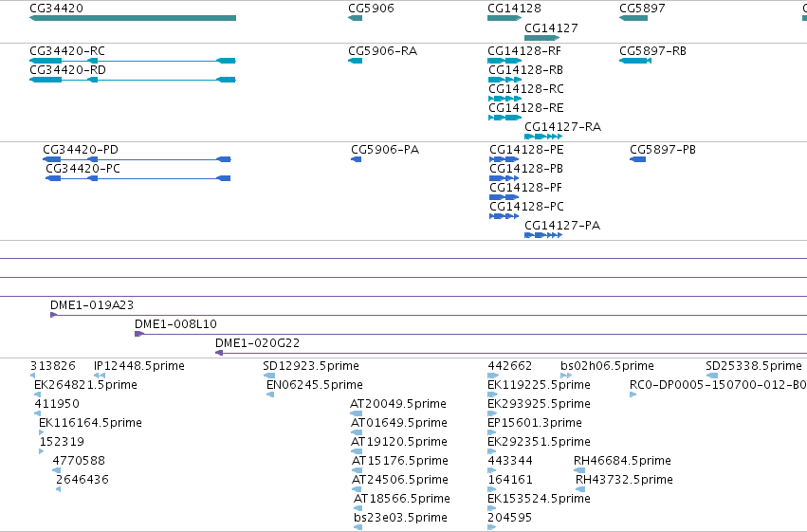The width and height of the screenshot is (807, 532).
Task: Select EST RH46684.5prime
Action: 579,470
